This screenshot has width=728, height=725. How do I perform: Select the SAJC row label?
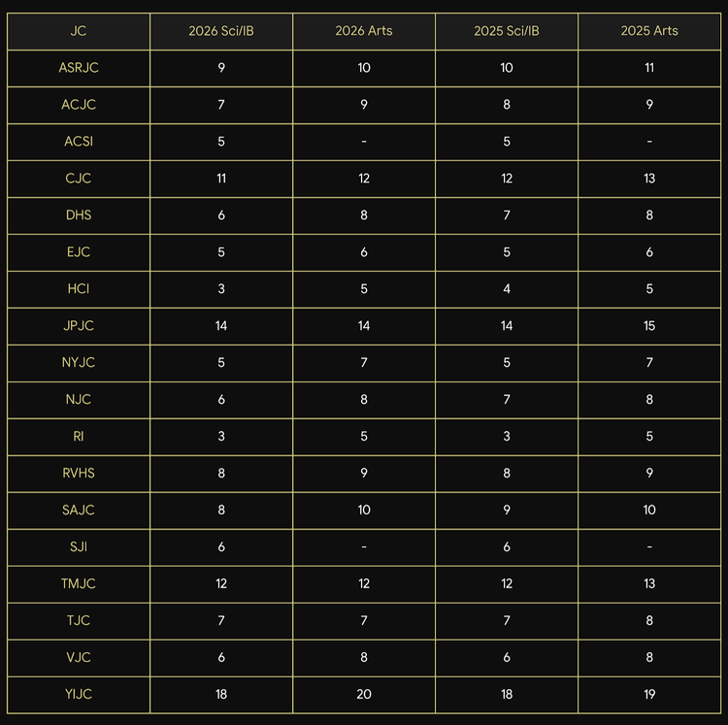[79, 511]
